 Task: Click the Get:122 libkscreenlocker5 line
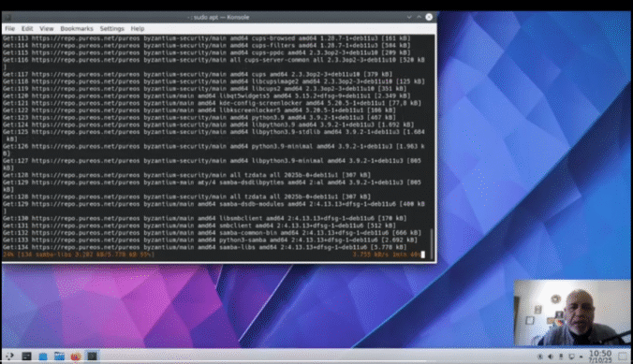(x=199, y=110)
